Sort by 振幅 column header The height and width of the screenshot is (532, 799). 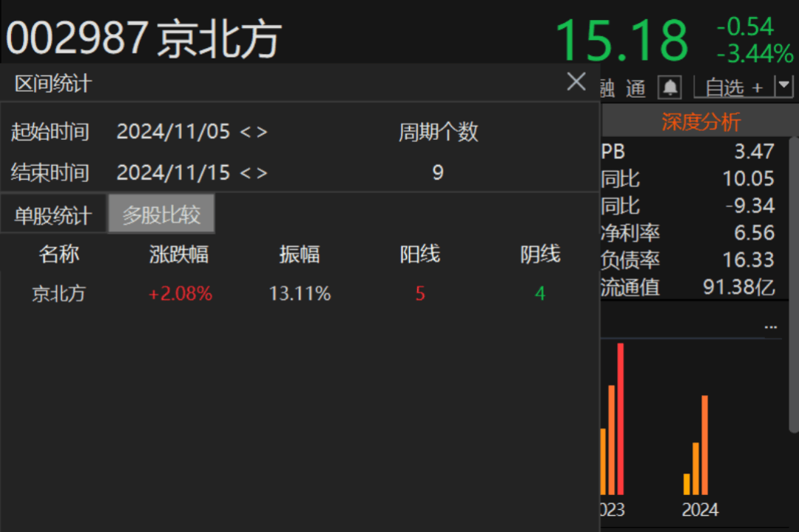click(300, 254)
